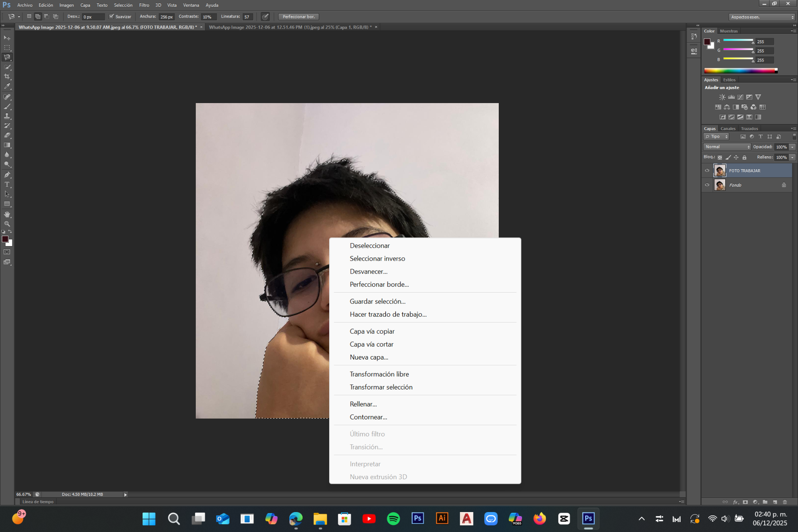Click the foreground color swatch in toolbar
The width and height of the screenshot is (798, 532).
5,239
